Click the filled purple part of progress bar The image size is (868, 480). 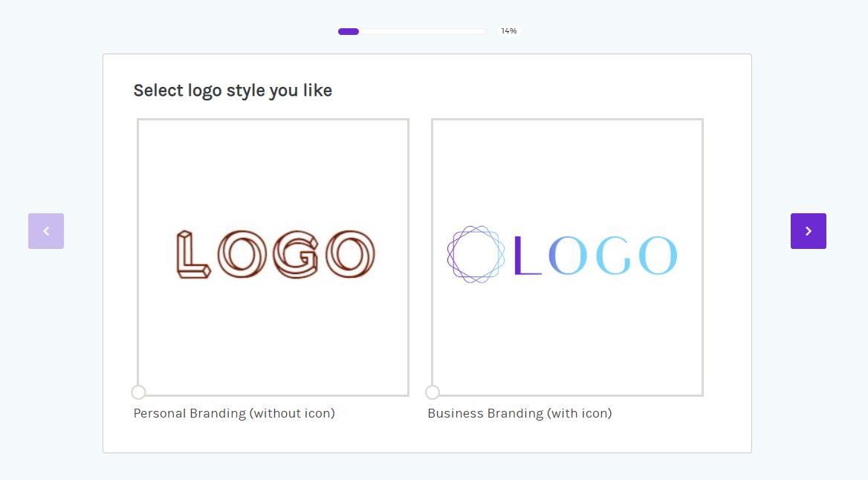click(x=349, y=31)
